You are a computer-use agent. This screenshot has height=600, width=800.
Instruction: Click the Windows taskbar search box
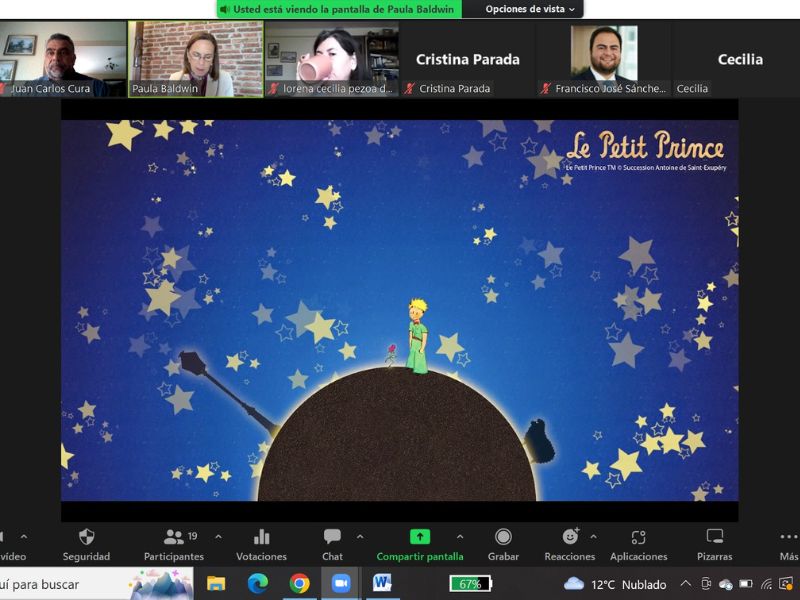click(x=97, y=584)
